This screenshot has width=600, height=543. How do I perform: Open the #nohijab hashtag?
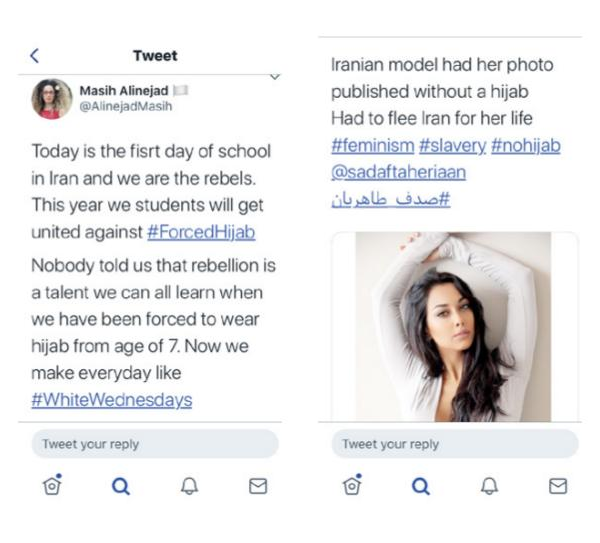tap(526, 146)
